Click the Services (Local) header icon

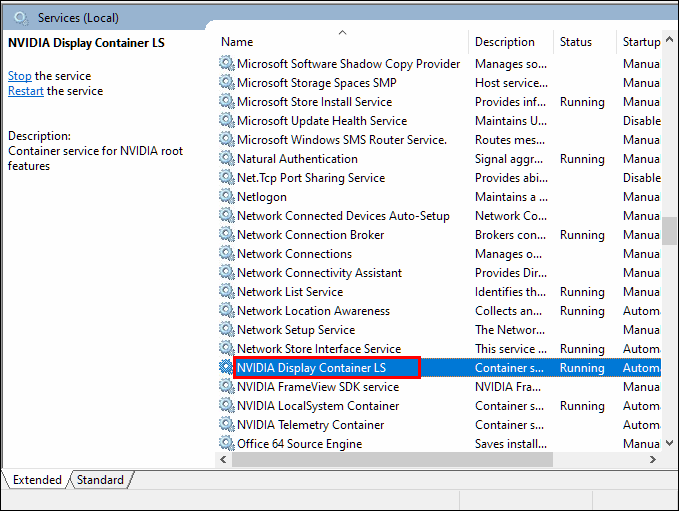(22, 17)
